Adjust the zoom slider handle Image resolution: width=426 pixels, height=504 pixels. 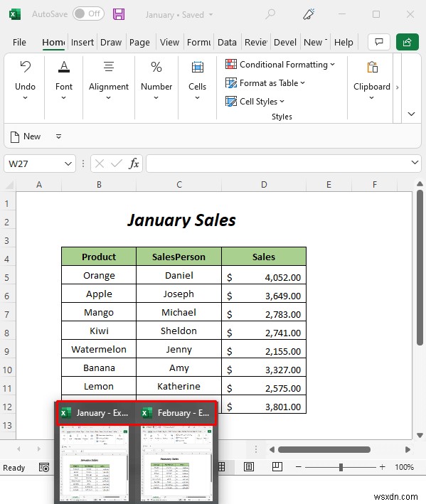click(x=341, y=467)
